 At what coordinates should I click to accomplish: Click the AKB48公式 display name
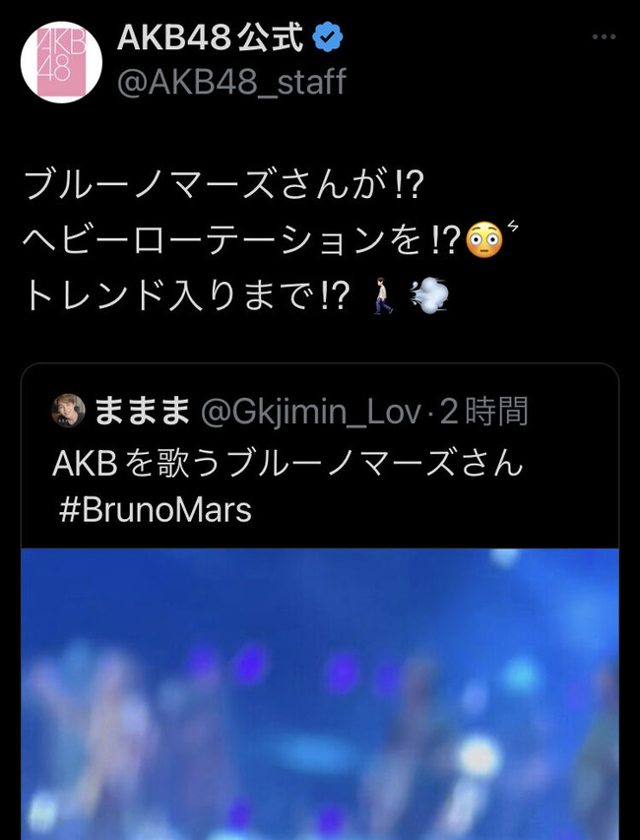coord(210,38)
